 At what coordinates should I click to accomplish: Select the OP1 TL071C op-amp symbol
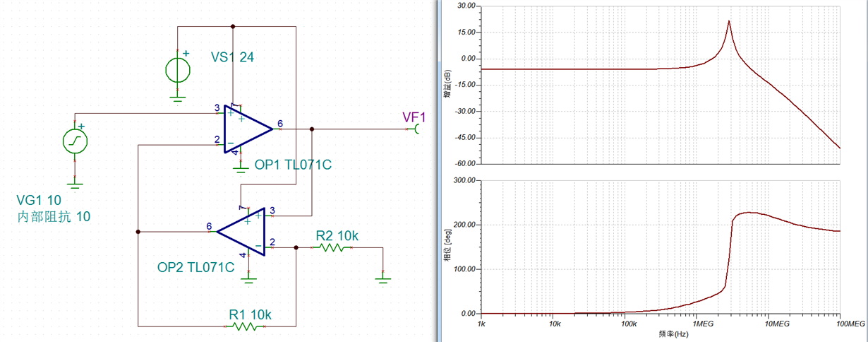click(x=247, y=129)
